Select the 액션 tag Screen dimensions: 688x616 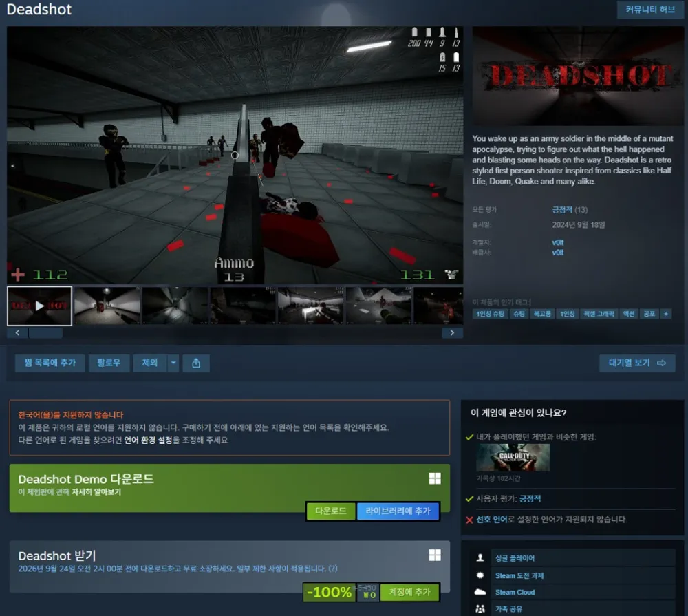[629, 314]
